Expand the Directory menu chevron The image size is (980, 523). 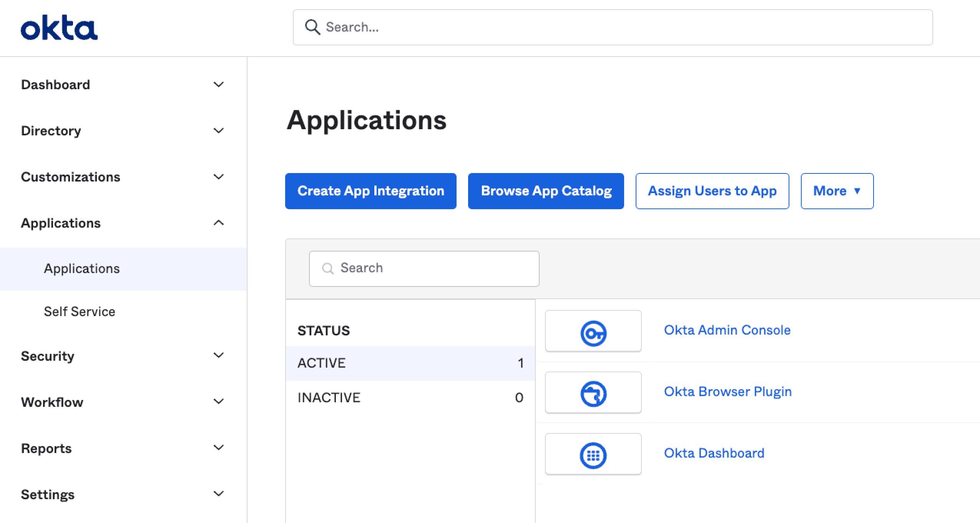point(218,131)
